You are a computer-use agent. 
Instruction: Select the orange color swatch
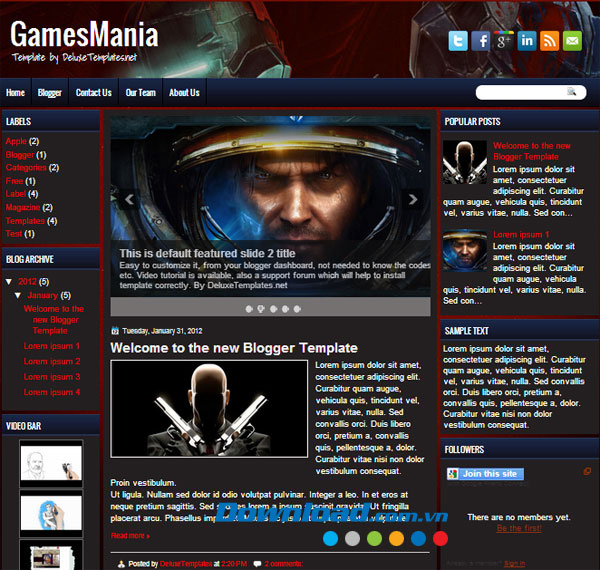coord(396,538)
